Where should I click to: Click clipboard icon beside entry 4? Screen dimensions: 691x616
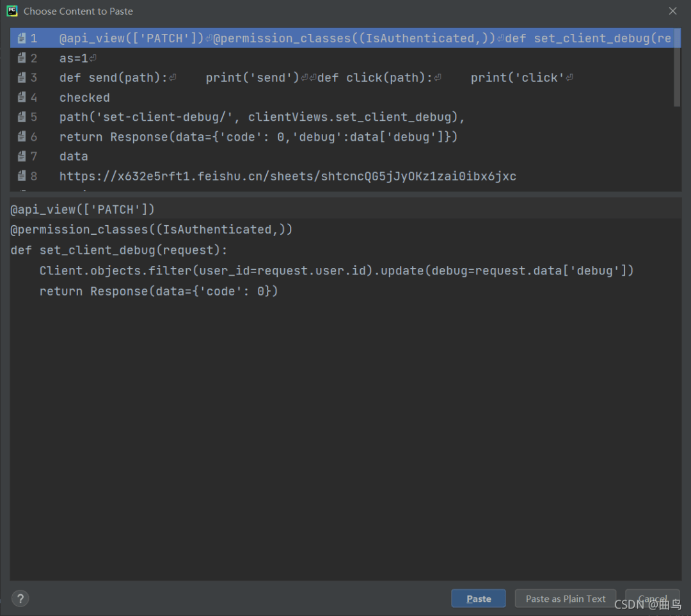click(22, 97)
